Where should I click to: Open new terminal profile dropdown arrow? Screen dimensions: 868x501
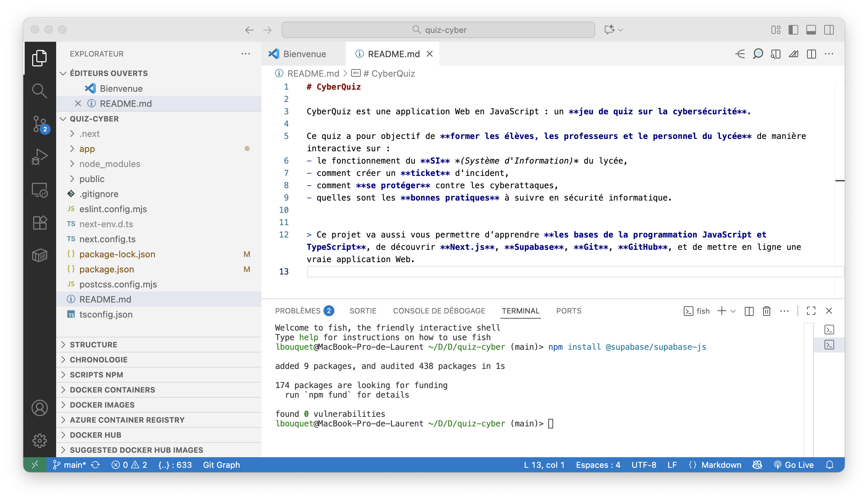(733, 311)
